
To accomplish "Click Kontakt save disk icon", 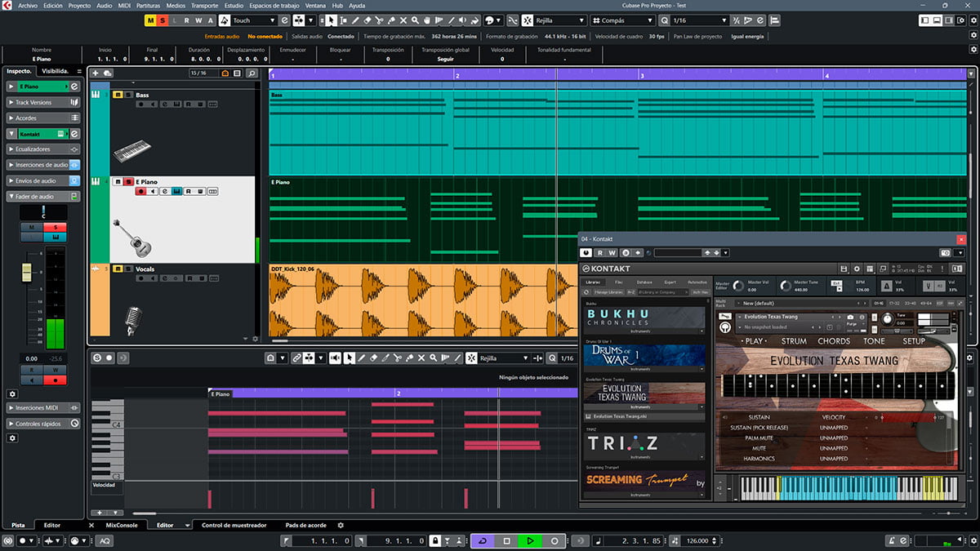I will click(844, 269).
